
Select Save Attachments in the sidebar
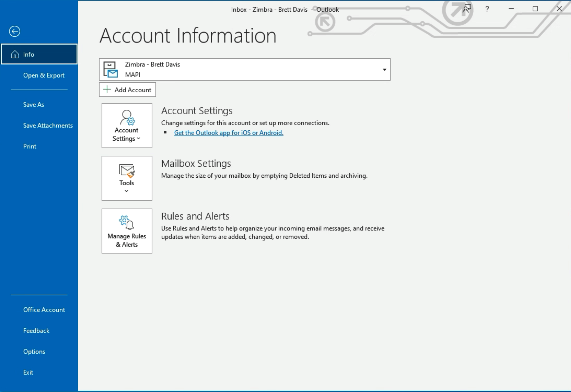39,126
